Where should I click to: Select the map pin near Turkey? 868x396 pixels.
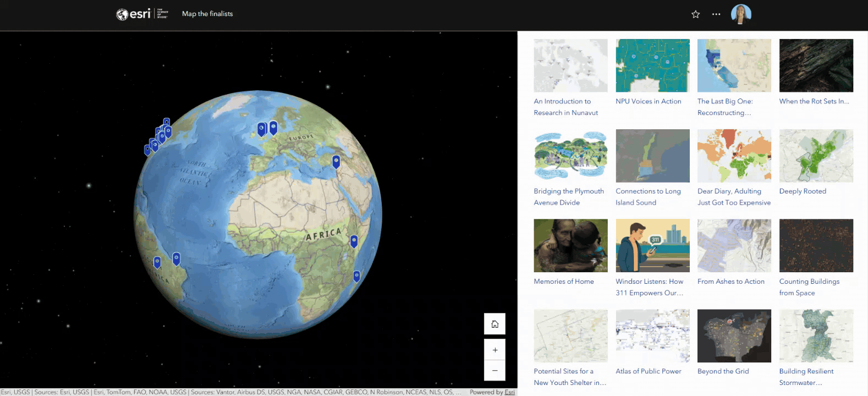336,162
